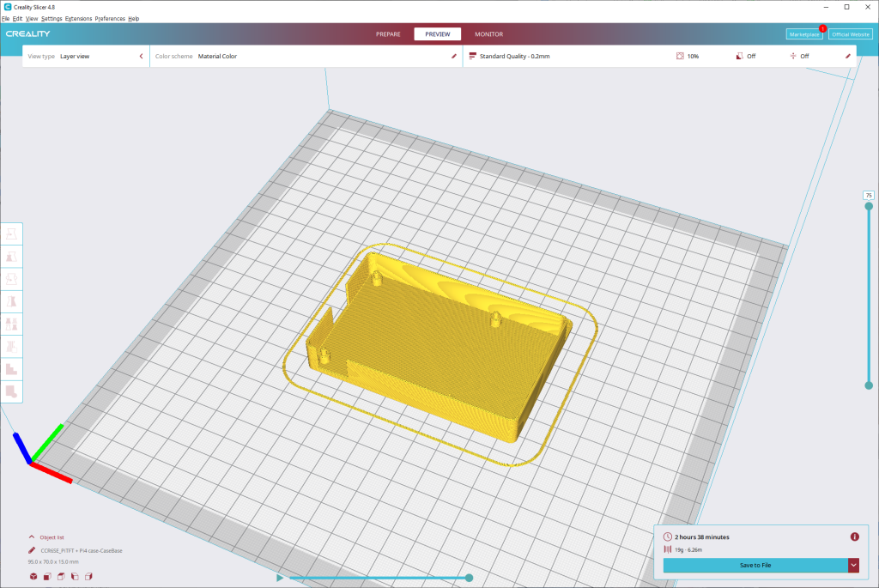Open the Help menu
The width and height of the screenshot is (879, 588).
pos(133,19)
